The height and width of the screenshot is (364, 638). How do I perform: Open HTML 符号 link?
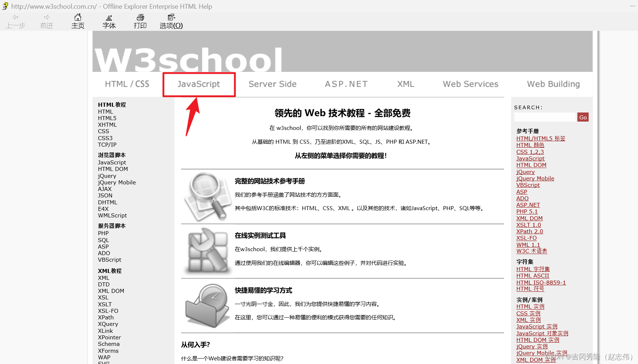(x=530, y=289)
